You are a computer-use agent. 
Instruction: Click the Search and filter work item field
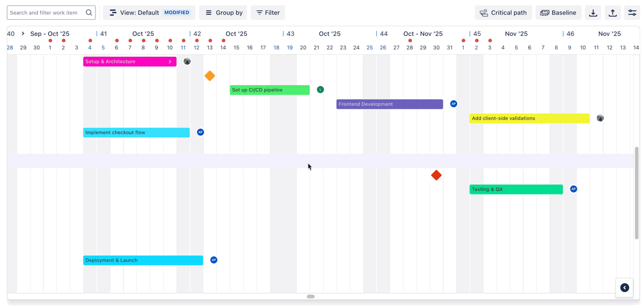pyautogui.click(x=46, y=13)
